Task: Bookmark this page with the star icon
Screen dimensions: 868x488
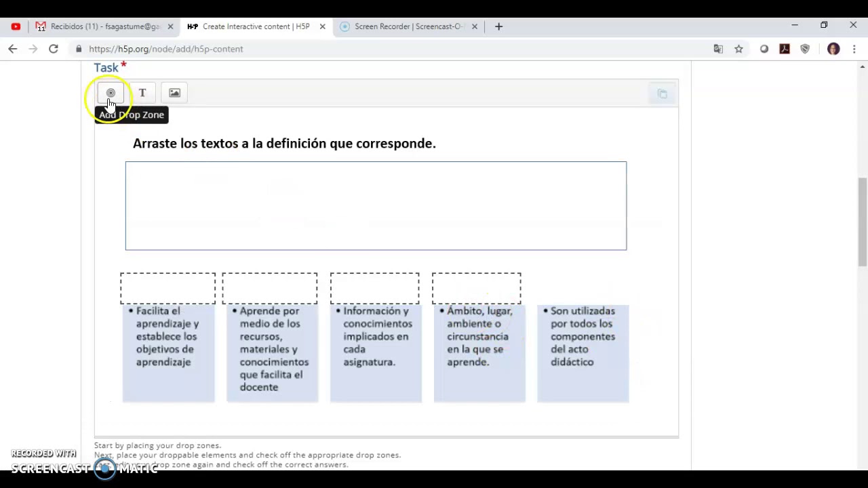Action: pos(738,49)
